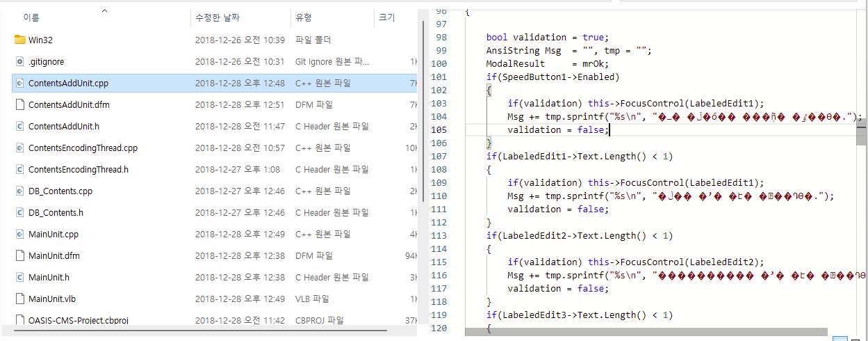Select the DB_Contents.cpp file name
Screen dimensions: 868x341
click(x=60, y=191)
